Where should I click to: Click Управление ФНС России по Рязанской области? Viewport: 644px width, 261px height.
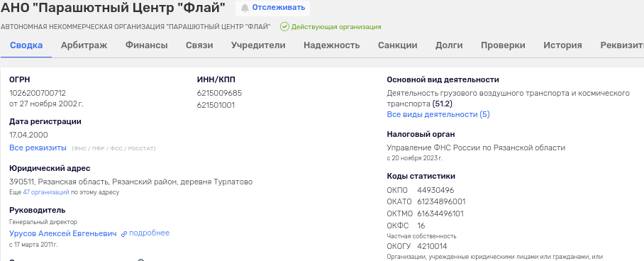click(476, 148)
